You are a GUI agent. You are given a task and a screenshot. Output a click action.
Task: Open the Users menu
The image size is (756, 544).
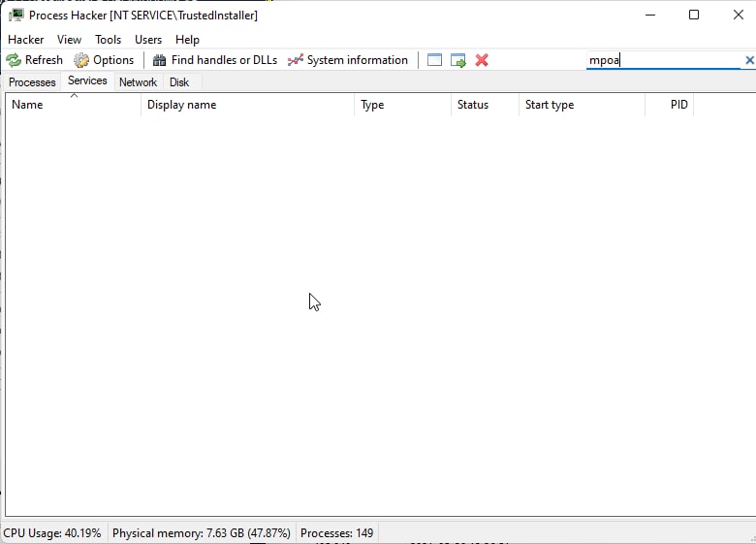(x=148, y=40)
